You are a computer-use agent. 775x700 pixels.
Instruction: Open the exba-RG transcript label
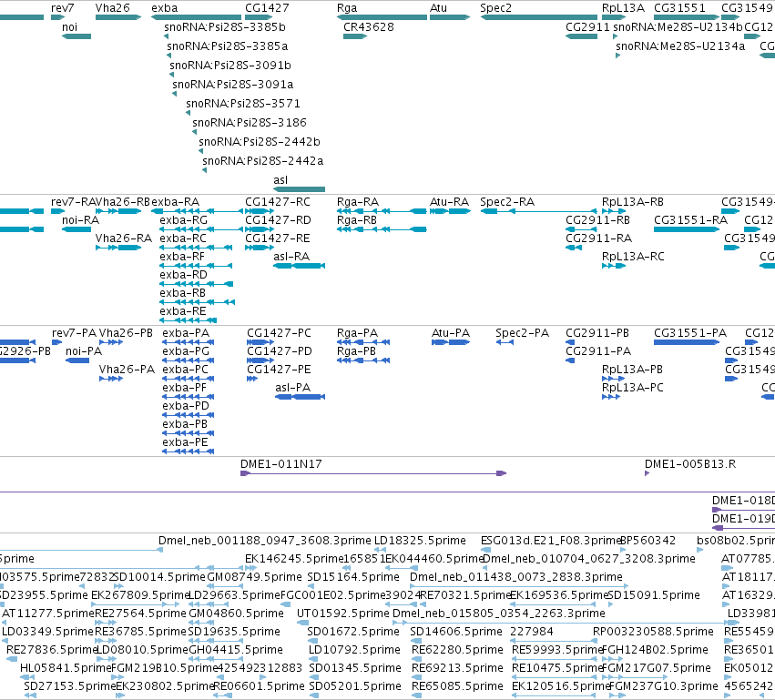pyautogui.click(x=183, y=220)
